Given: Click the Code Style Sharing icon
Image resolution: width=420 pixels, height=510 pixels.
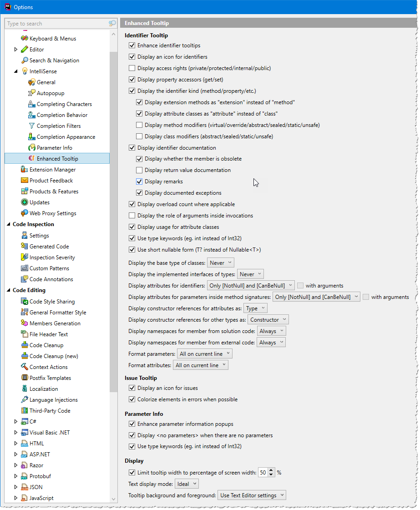Looking at the screenshot, I should pos(25,302).
